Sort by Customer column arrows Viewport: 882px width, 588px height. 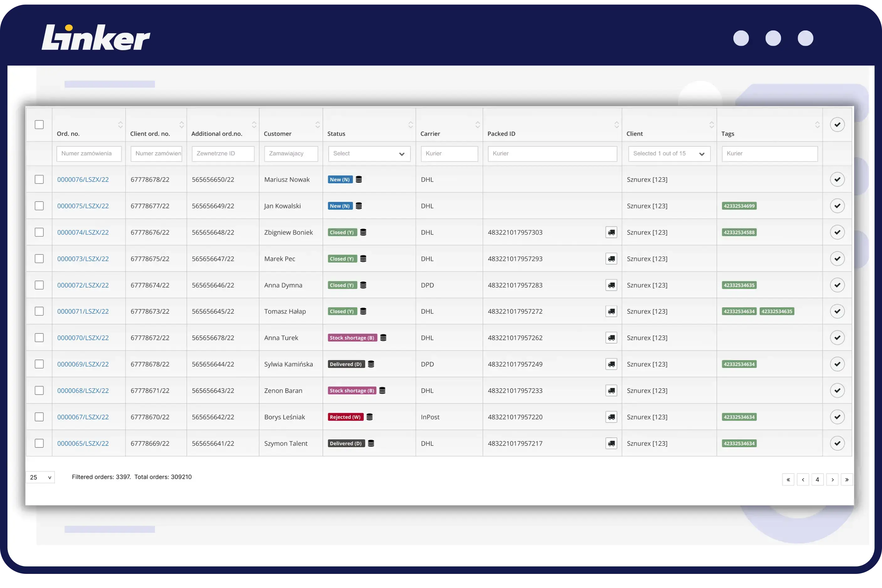[x=318, y=125]
